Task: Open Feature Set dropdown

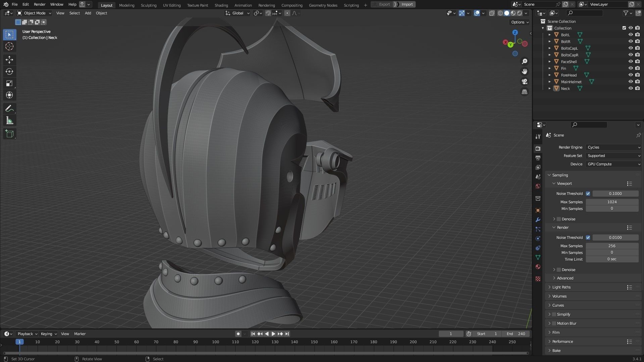Action: [613, 156]
